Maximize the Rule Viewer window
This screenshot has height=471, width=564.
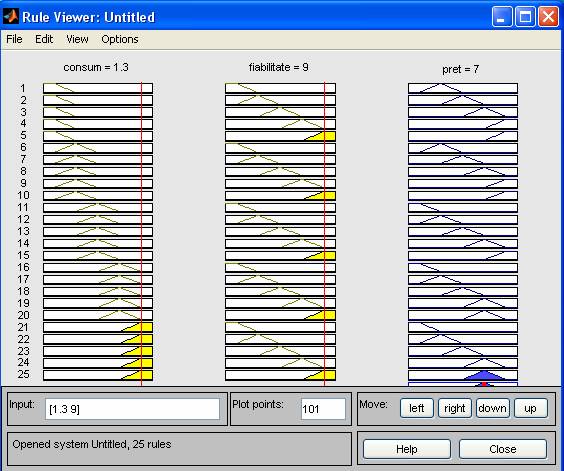[525, 17]
